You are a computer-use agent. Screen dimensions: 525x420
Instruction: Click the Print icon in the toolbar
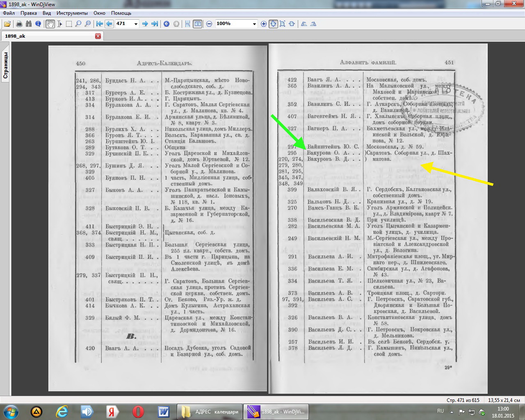pyautogui.click(x=19, y=24)
